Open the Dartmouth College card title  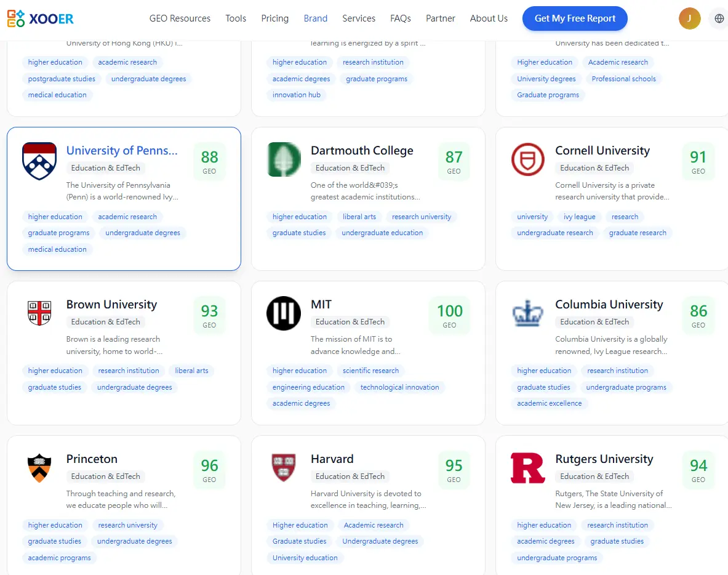362,150
